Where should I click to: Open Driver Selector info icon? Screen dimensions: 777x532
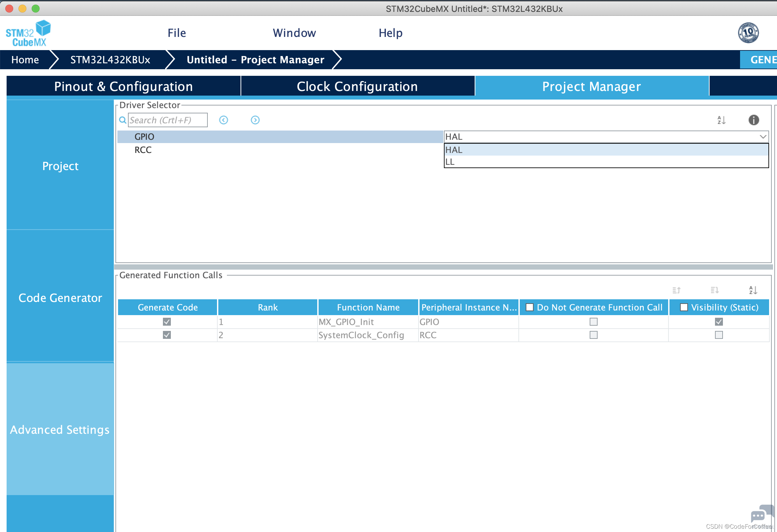pyautogui.click(x=754, y=120)
